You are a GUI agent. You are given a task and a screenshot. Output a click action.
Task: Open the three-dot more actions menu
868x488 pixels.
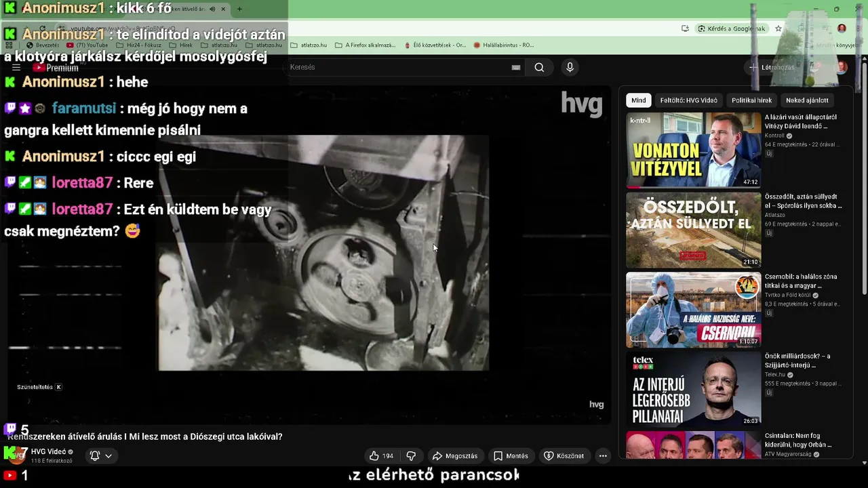pyautogui.click(x=603, y=456)
